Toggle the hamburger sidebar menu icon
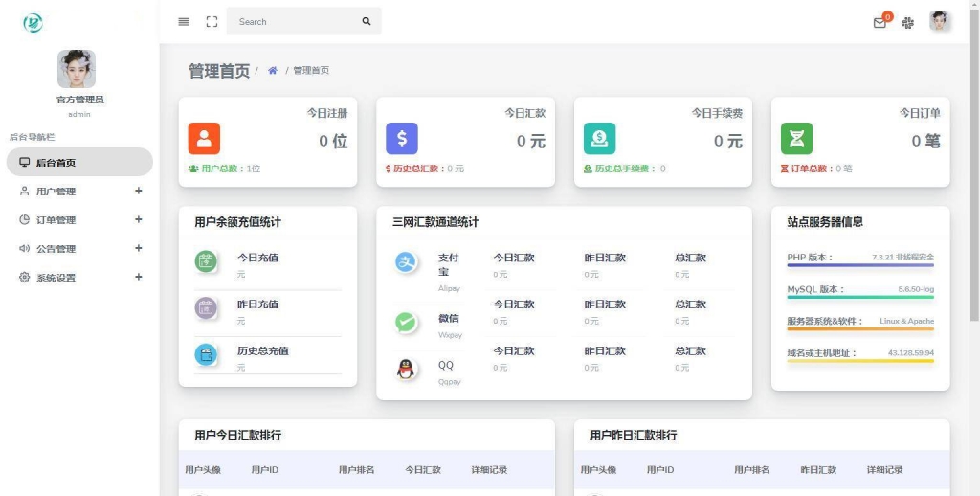The width and height of the screenshot is (980, 496). point(184,22)
